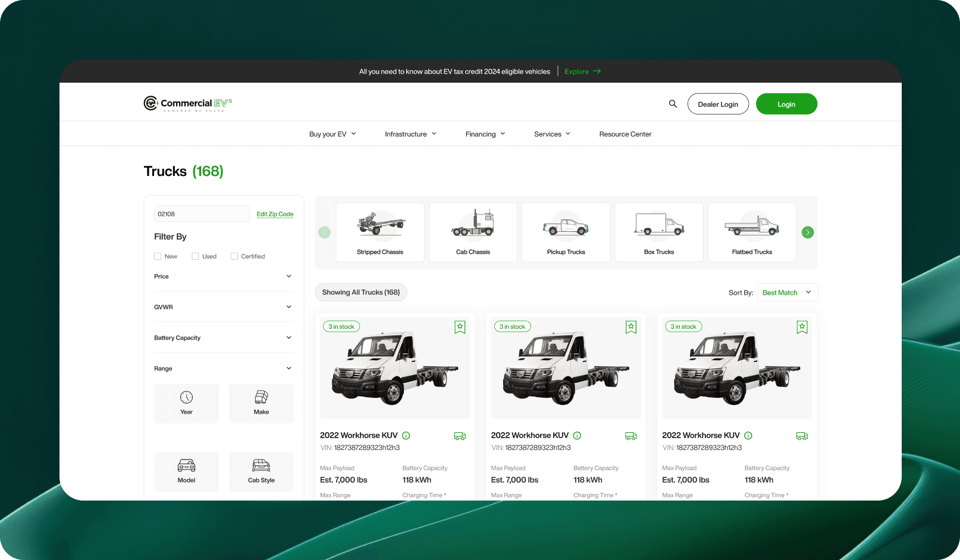Toggle the Certified condition checkbox
The height and width of the screenshot is (560, 960).
(x=234, y=256)
